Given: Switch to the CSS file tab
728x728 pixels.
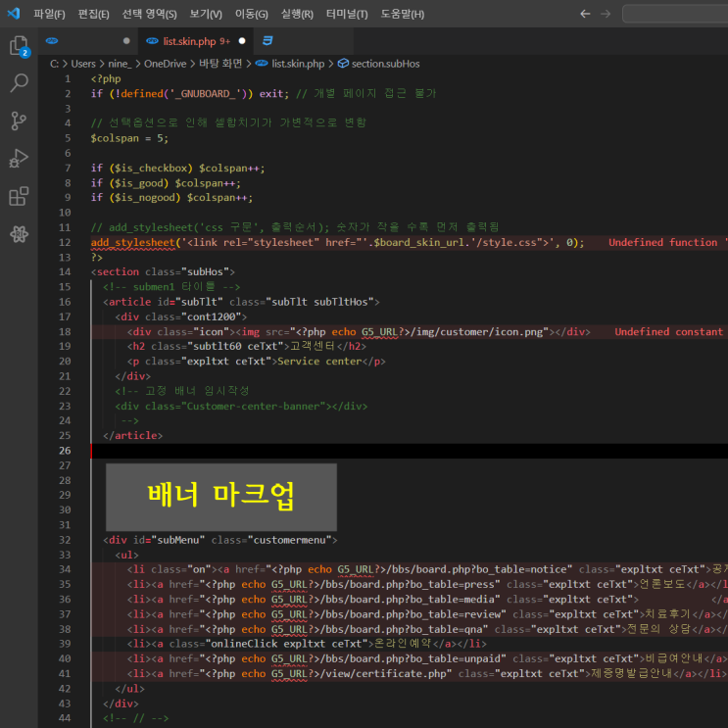Looking at the screenshot, I should click(x=268, y=41).
